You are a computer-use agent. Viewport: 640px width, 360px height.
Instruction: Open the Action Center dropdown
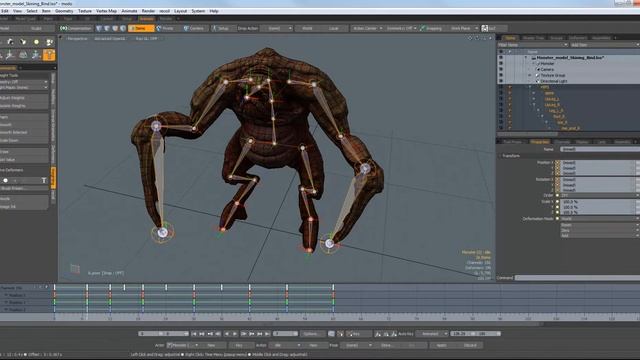367,28
